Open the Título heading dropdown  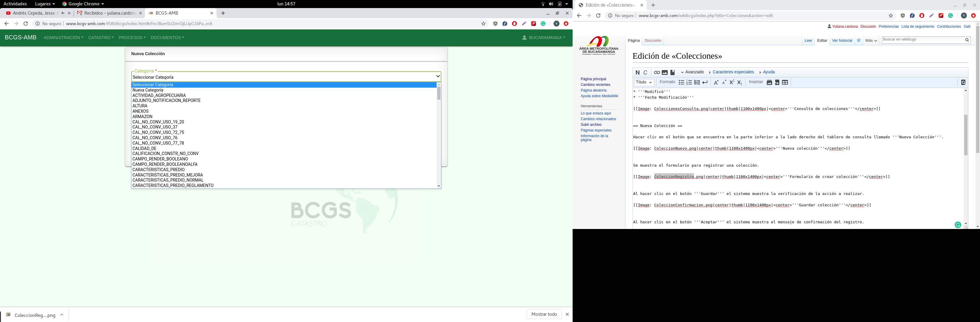(x=644, y=83)
